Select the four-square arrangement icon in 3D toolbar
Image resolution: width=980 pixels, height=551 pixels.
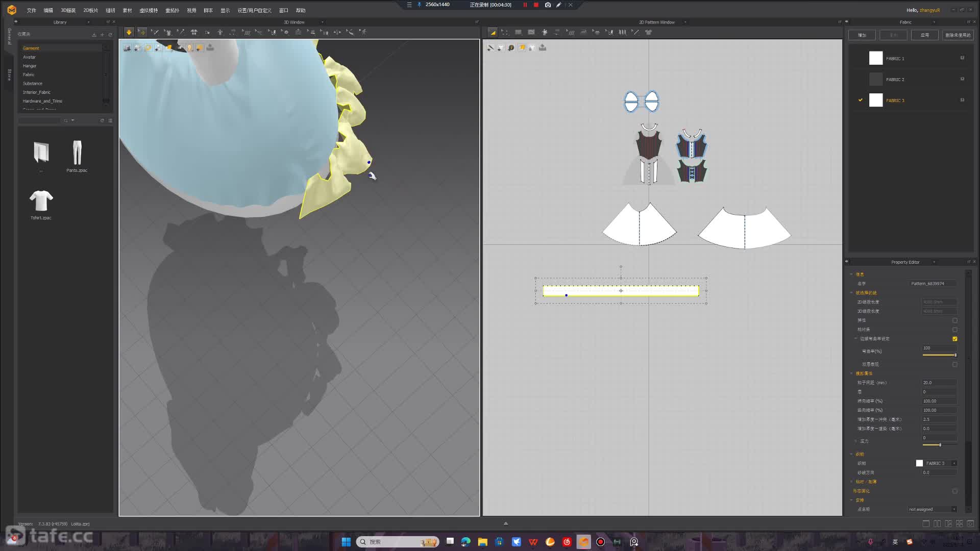[194, 32]
